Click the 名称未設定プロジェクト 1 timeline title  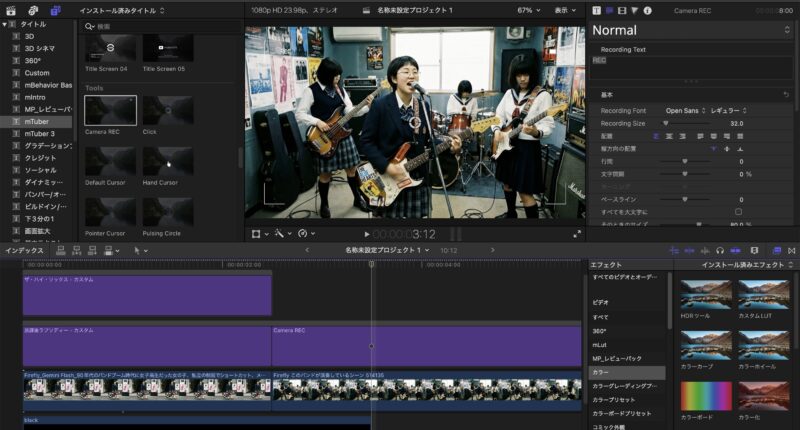[x=383, y=250]
